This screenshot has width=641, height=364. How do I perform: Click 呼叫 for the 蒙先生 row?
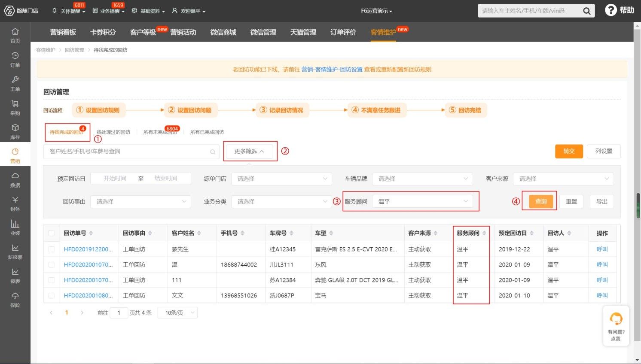602,249
